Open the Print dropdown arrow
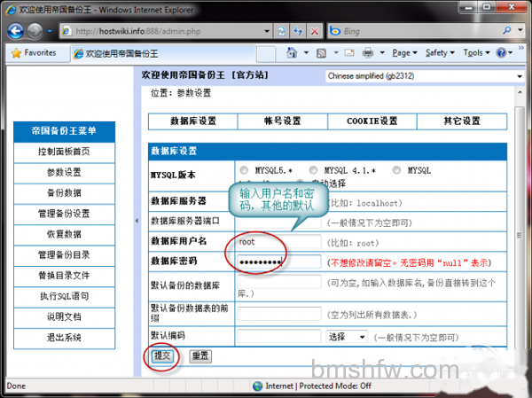This screenshot has height=398, width=532. (382, 53)
